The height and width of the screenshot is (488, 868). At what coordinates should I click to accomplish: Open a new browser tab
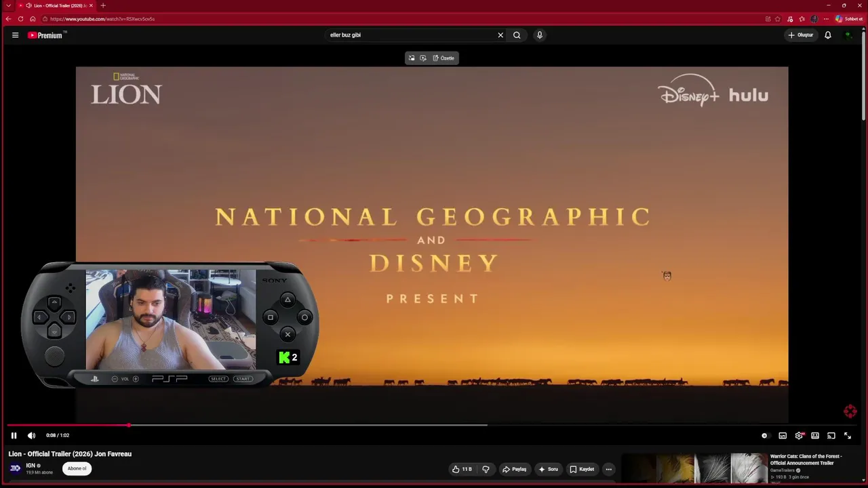coord(103,5)
